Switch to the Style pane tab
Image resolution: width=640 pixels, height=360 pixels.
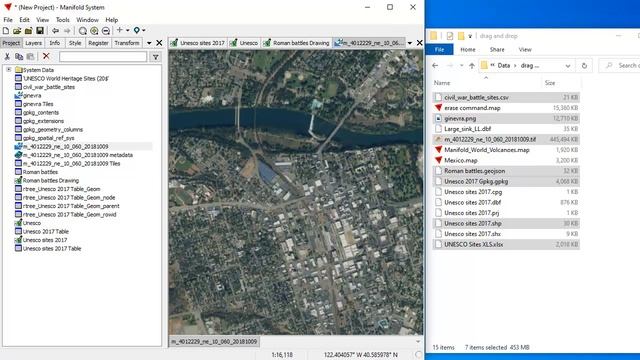pyautogui.click(x=75, y=43)
